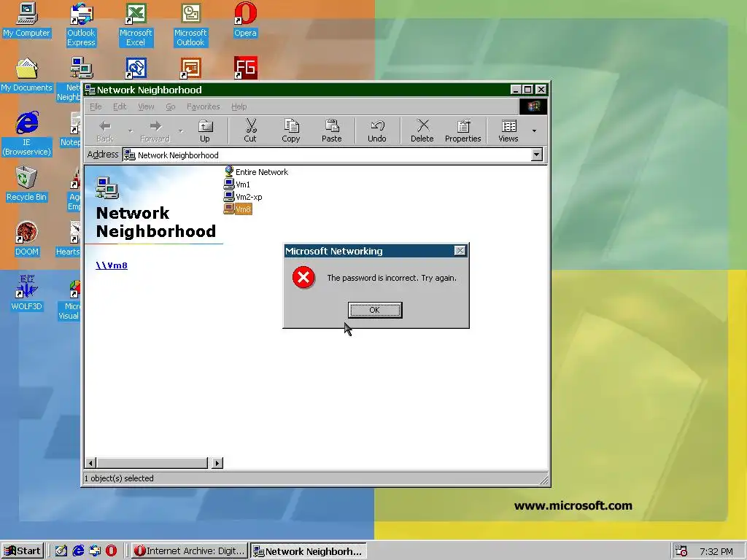Select Opera desktop shortcut
The image size is (747, 560).
pyautogui.click(x=245, y=20)
